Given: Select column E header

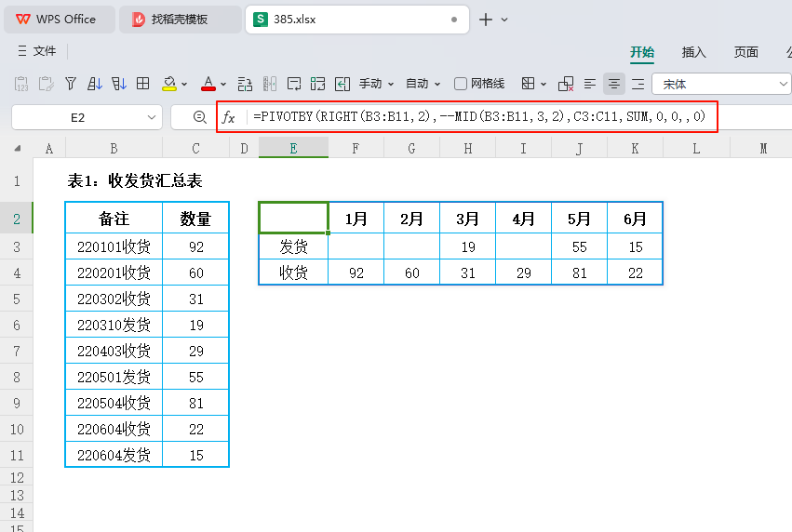Looking at the screenshot, I should pyautogui.click(x=293, y=149).
